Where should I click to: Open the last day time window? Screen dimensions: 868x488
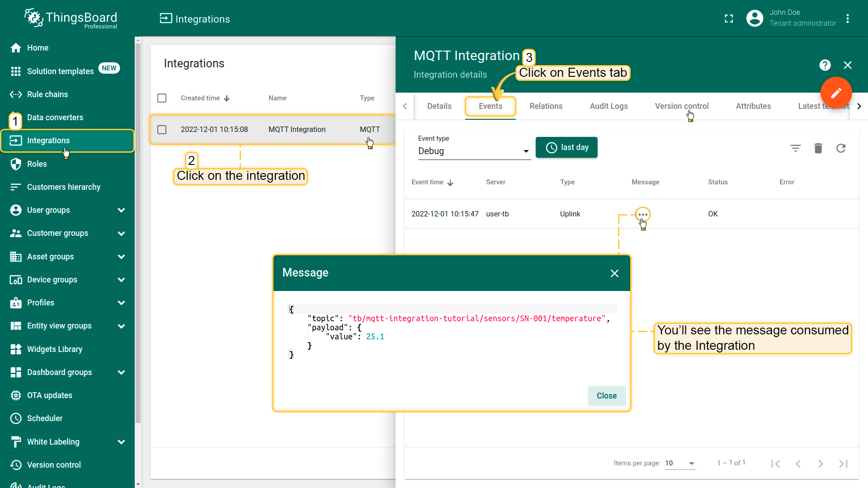566,147
